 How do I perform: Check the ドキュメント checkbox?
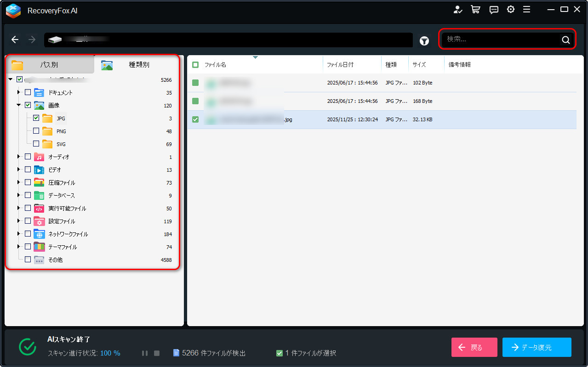coord(28,92)
